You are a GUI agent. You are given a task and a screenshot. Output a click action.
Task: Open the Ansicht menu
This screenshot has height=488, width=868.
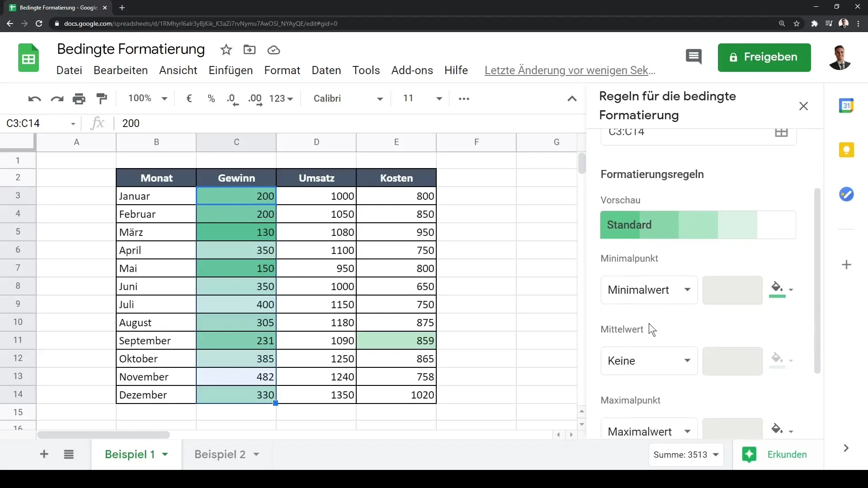[x=178, y=70]
